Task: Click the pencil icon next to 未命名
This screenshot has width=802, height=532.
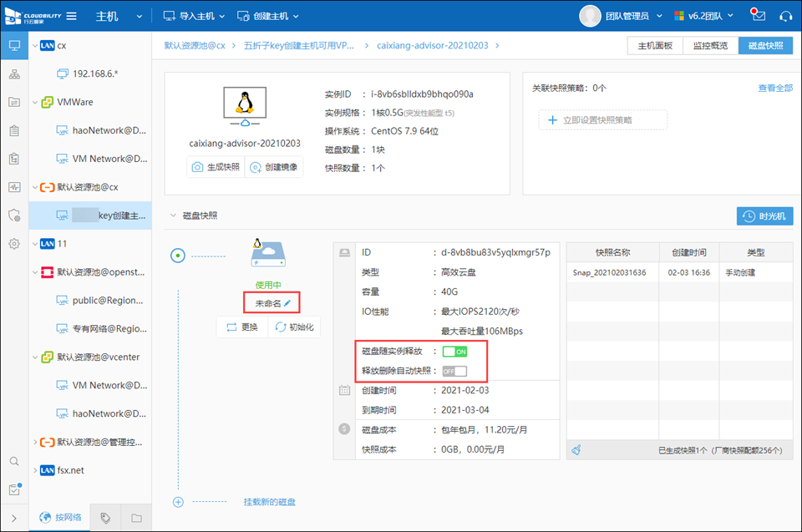Action: [287, 302]
